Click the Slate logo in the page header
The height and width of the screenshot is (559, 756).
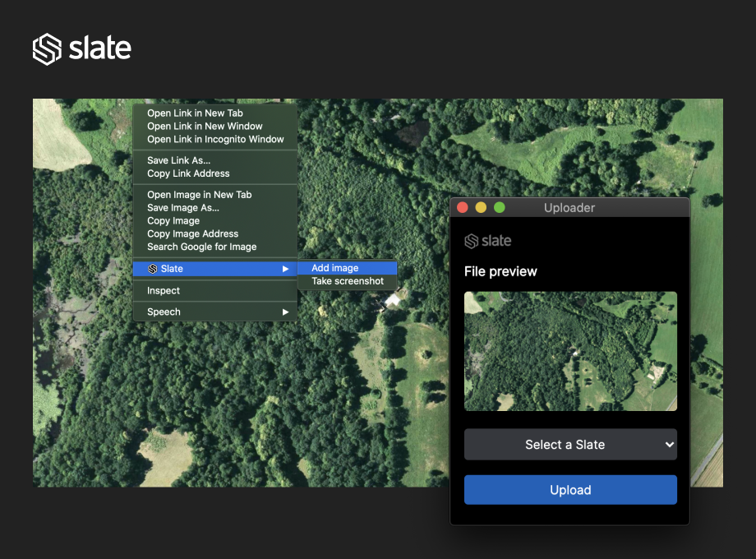(81, 49)
